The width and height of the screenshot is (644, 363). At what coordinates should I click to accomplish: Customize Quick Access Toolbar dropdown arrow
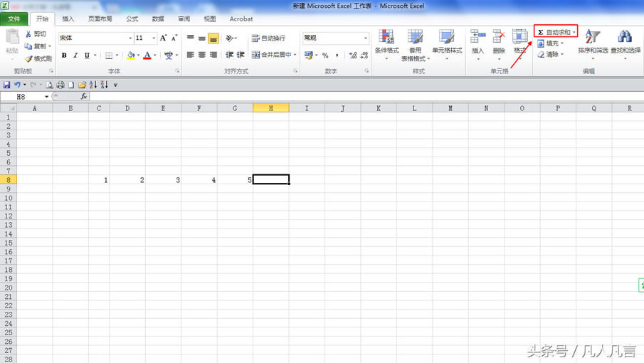click(x=115, y=85)
